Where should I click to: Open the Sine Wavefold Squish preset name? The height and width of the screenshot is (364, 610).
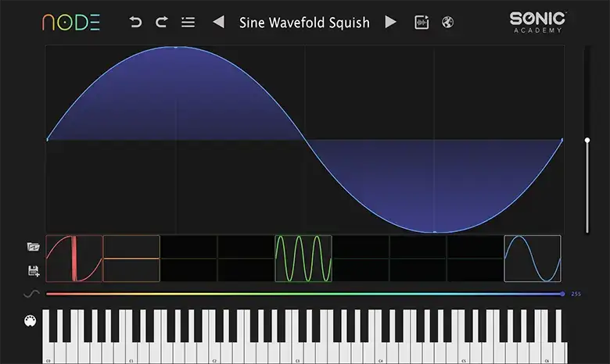click(x=304, y=23)
